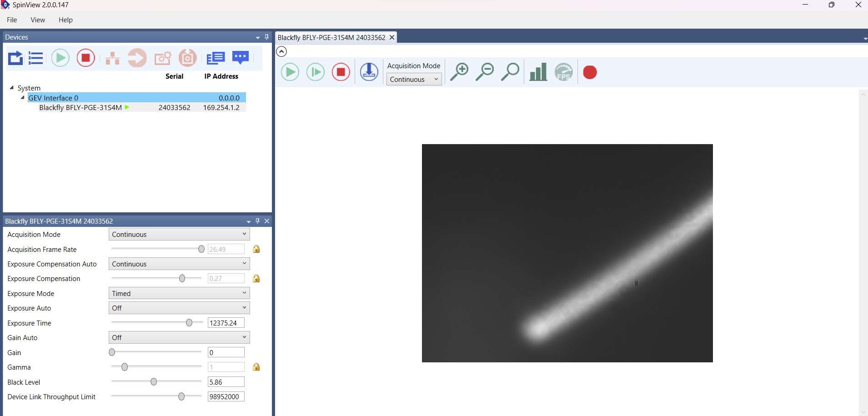Show the histogram bar chart
Image resolution: width=868 pixels, height=416 pixels.
tap(538, 72)
